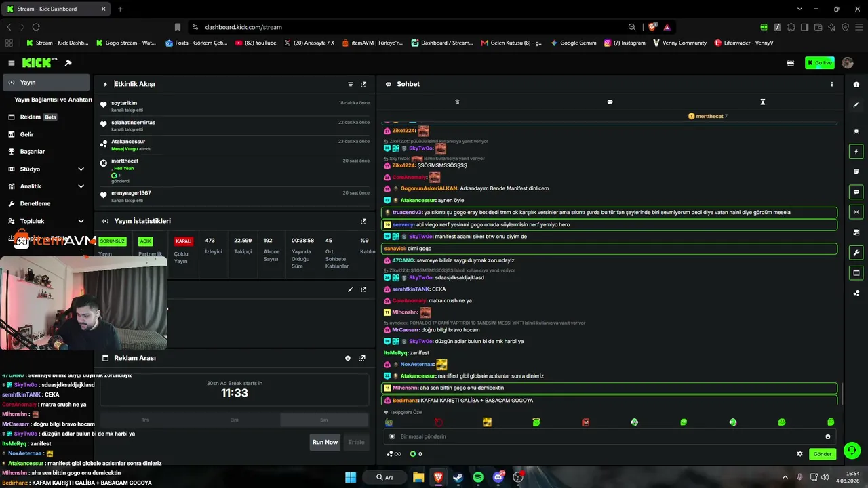This screenshot has height=488, width=868.
Task: Click the soytarikim follow activity entry
Action: coord(235,106)
